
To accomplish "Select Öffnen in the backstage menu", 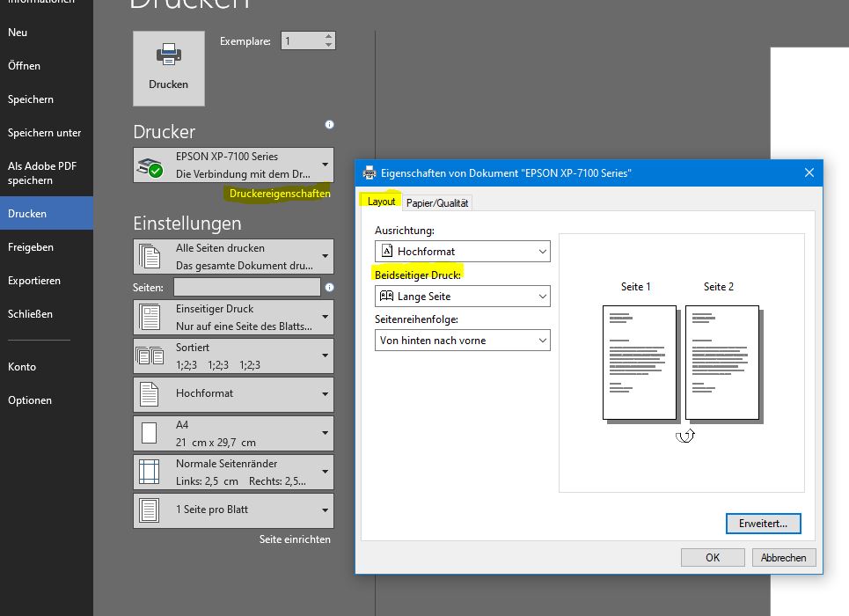I will click(47, 65).
